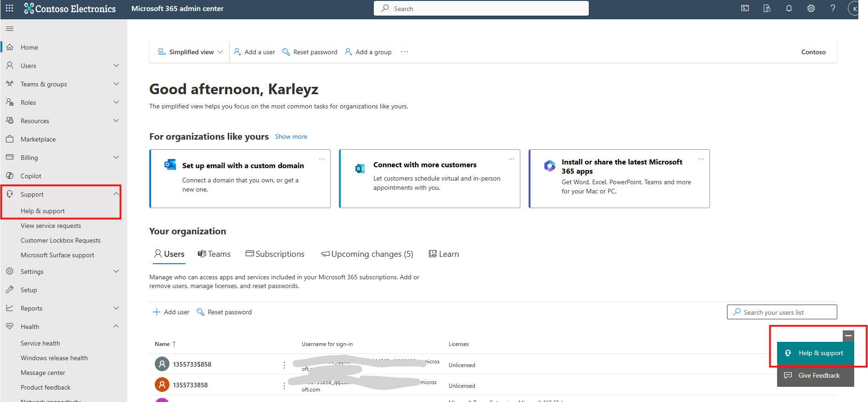This screenshot has width=868, height=402.
Task: Focus Search your users list field
Action: point(782,312)
